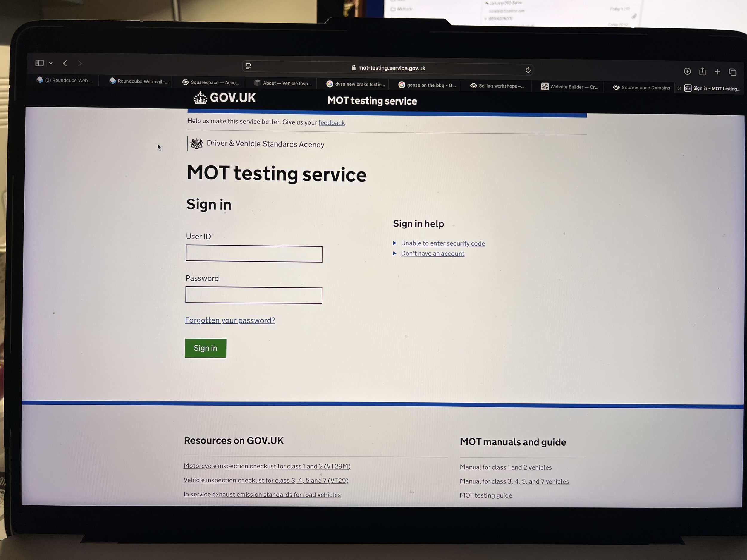Go back with the back arrow

click(x=65, y=63)
